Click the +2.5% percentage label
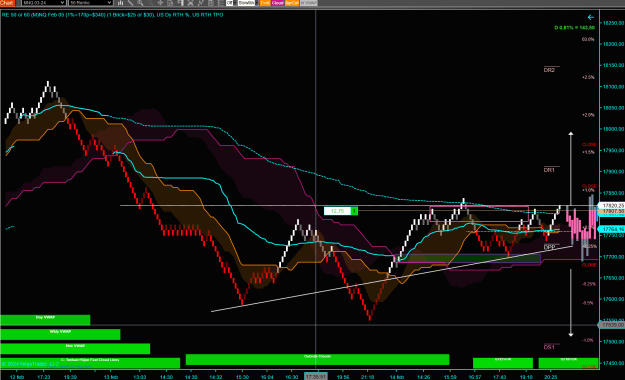Screen dimensions: 625x380 [588, 77]
